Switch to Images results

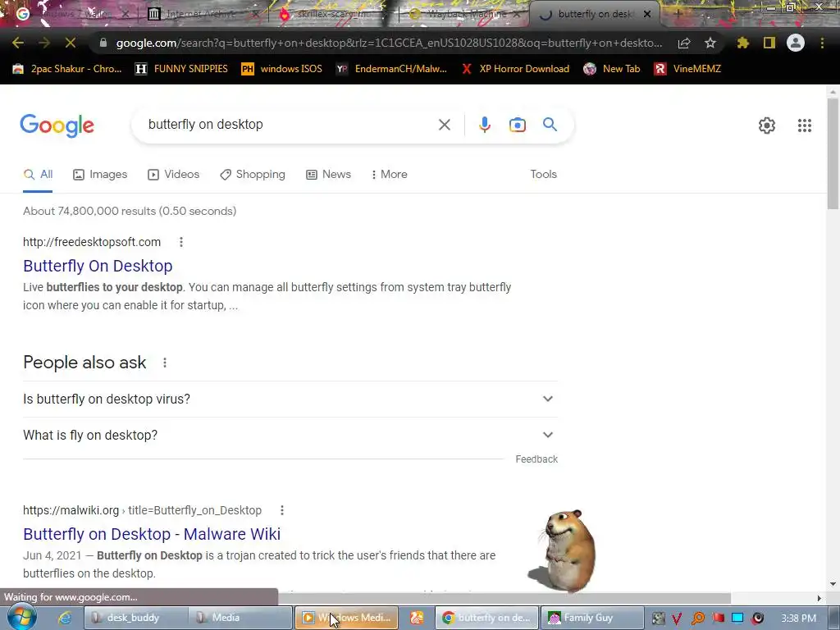click(100, 174)
